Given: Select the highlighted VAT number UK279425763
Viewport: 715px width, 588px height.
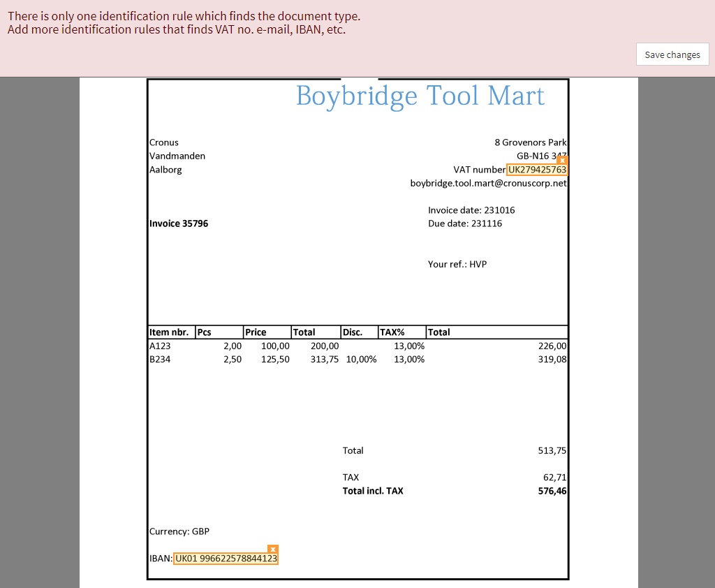Looking at the screenshot, I should pyautogui.click(x=537, y=170).
